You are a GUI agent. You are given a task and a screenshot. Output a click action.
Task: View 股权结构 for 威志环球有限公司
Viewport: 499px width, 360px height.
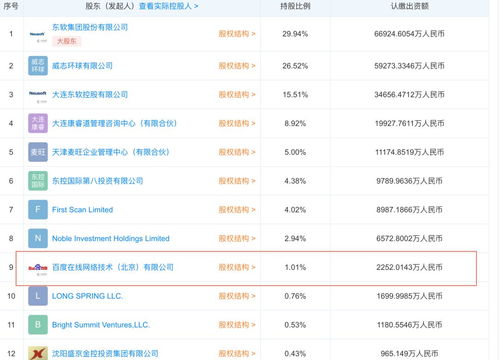point(237,66)
